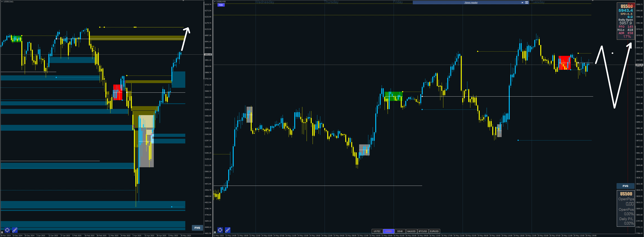Click crosshair icon in M30 chart

(x=220, y=230)
